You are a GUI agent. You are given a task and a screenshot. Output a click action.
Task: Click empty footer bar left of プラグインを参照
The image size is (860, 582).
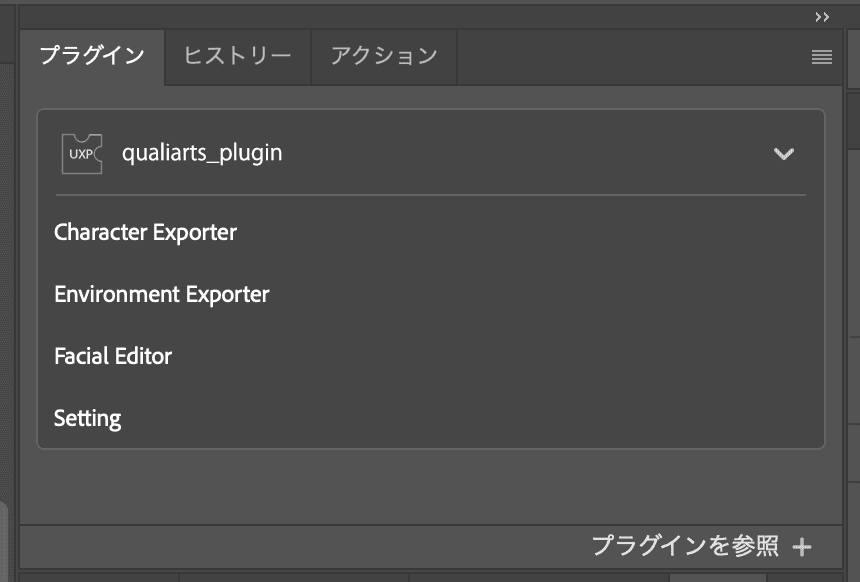(x=300, y=546)
